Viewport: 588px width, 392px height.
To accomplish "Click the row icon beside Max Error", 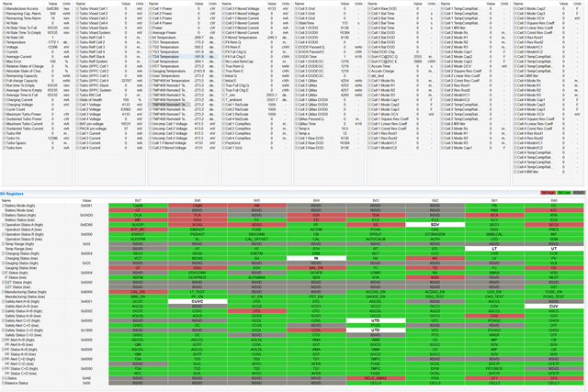I will pyautogui.click(x=4, y=62).
